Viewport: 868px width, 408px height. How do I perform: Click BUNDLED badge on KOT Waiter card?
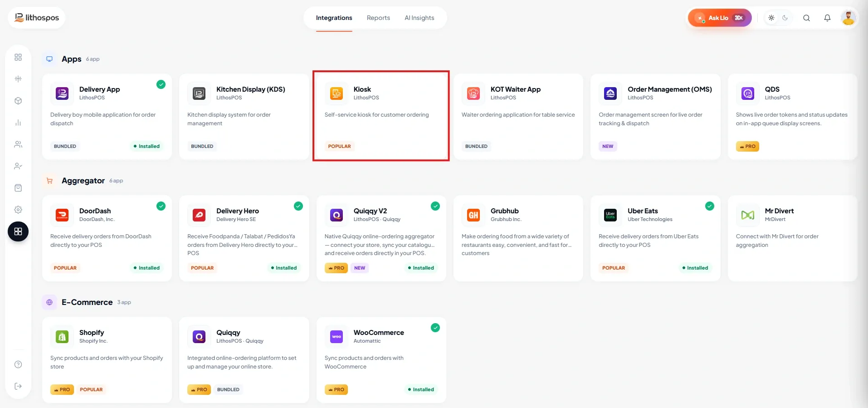pos(476,146)
